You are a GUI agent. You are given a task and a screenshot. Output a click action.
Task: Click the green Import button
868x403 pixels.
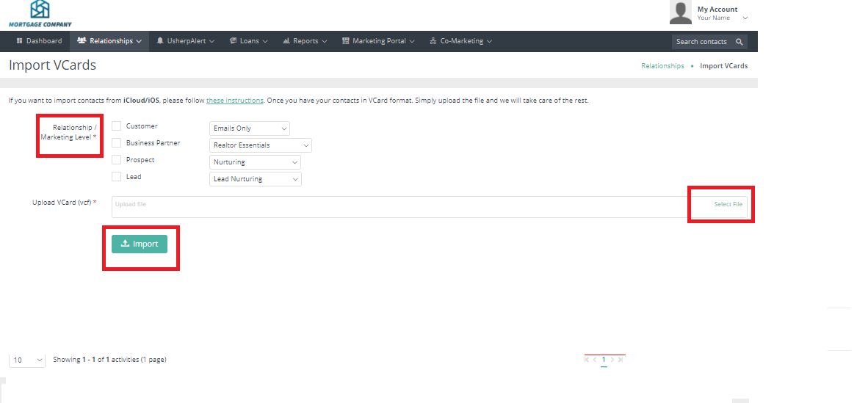point(140,244)
